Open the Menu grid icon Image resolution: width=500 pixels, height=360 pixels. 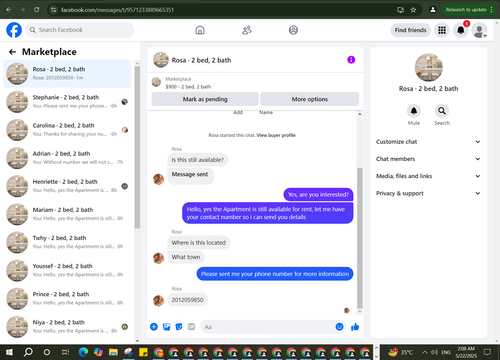(x=442, y=30)
